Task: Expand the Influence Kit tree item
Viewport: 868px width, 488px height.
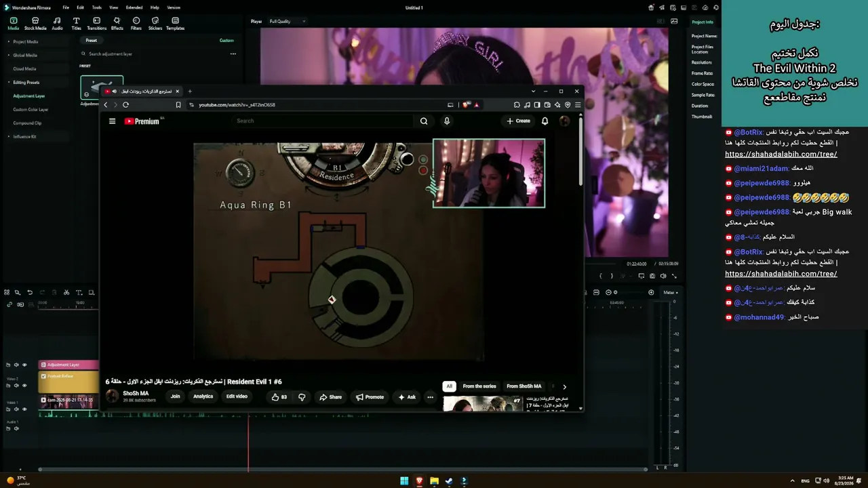Action: pos(9,136)
